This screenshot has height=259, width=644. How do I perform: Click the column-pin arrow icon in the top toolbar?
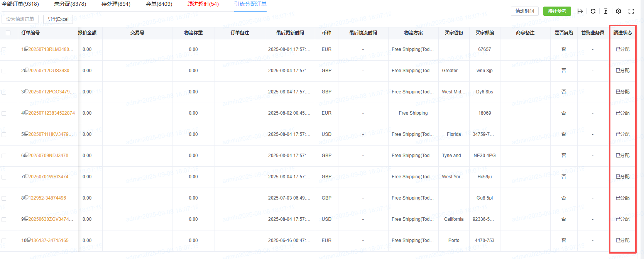580,11
